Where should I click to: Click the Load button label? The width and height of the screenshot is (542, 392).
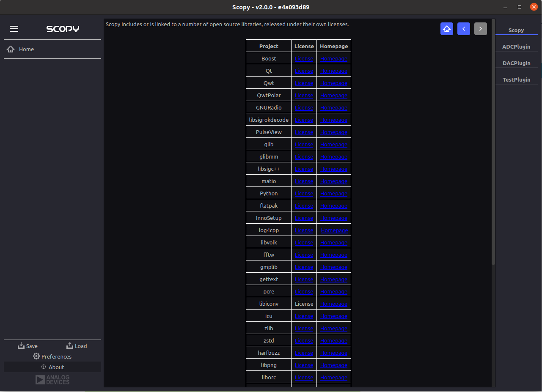pos(81,346)
